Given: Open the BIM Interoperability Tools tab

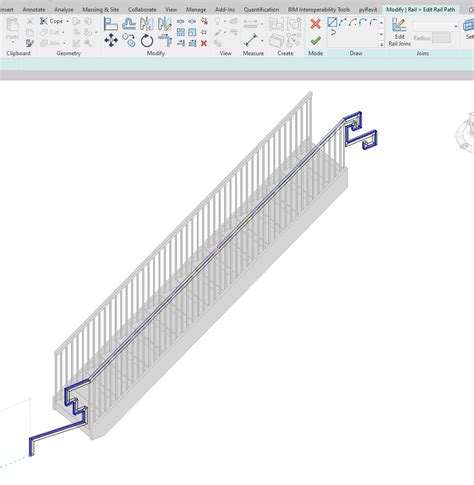Looking at the screenshot, I should (x=319, y=9).
